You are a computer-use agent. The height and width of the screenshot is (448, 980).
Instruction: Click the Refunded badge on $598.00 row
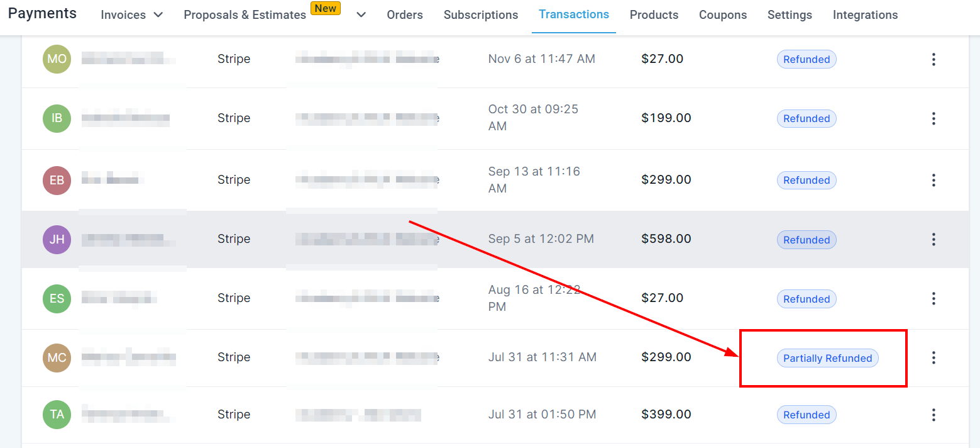click(807, 240)
